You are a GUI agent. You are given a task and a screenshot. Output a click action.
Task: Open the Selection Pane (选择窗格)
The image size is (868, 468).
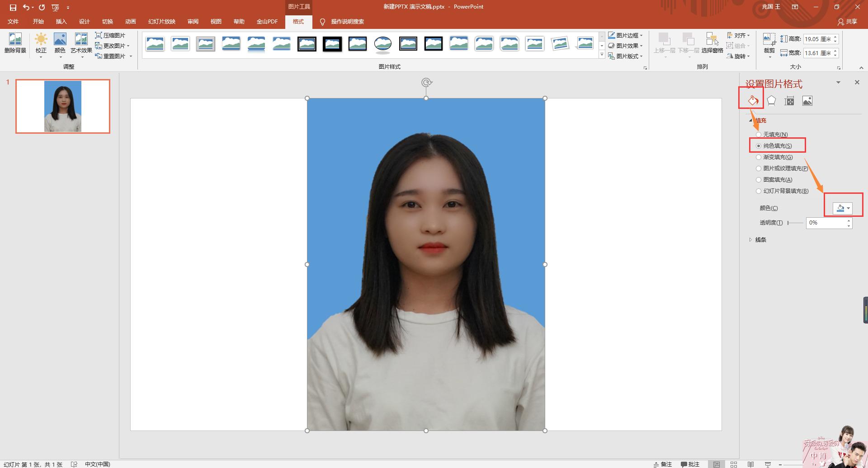coord(712,43)
